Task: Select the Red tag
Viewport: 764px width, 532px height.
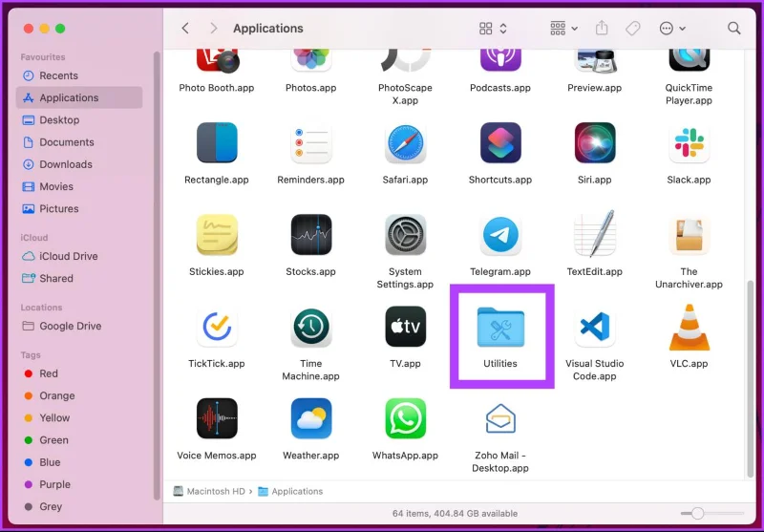Action: coord(79,373)
